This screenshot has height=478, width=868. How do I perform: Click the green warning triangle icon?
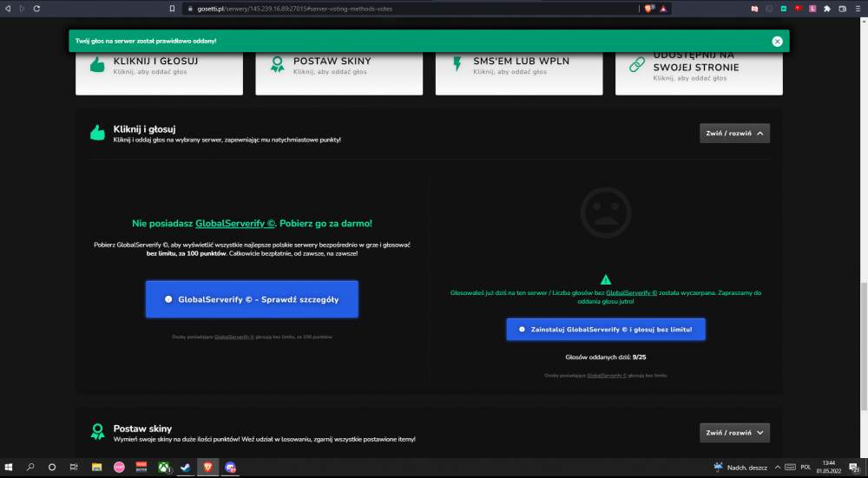606,279
